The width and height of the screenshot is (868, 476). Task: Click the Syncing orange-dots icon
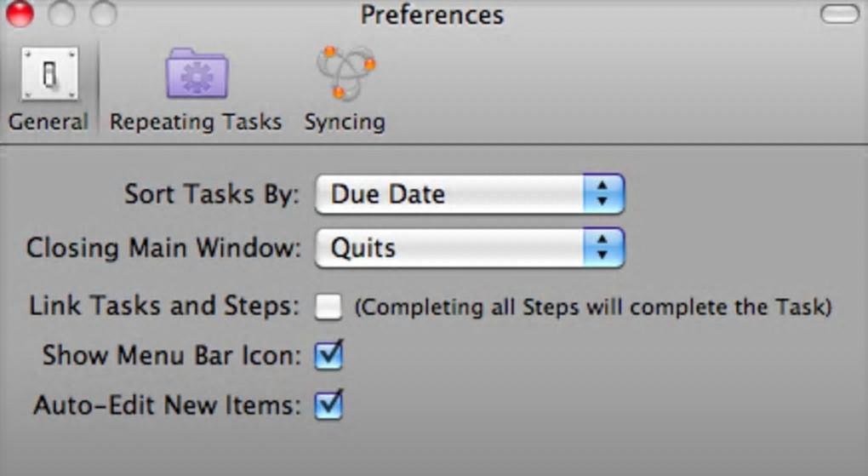[x=345, y=72]
